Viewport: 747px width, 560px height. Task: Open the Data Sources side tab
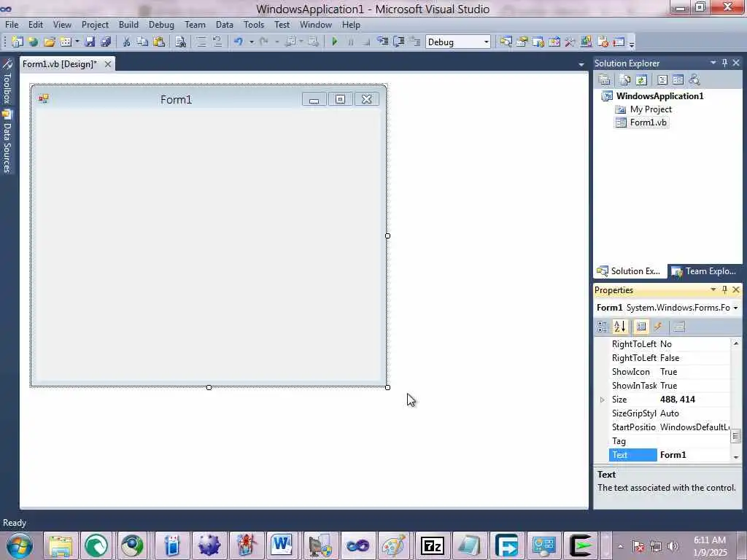(7, 141)
